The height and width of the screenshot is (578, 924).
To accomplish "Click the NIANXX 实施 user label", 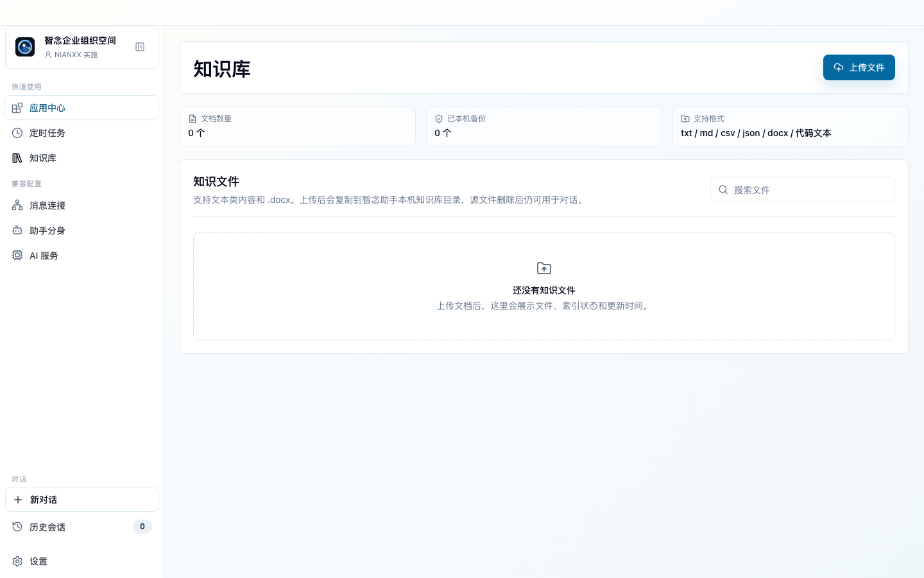I will click(76, 55).
